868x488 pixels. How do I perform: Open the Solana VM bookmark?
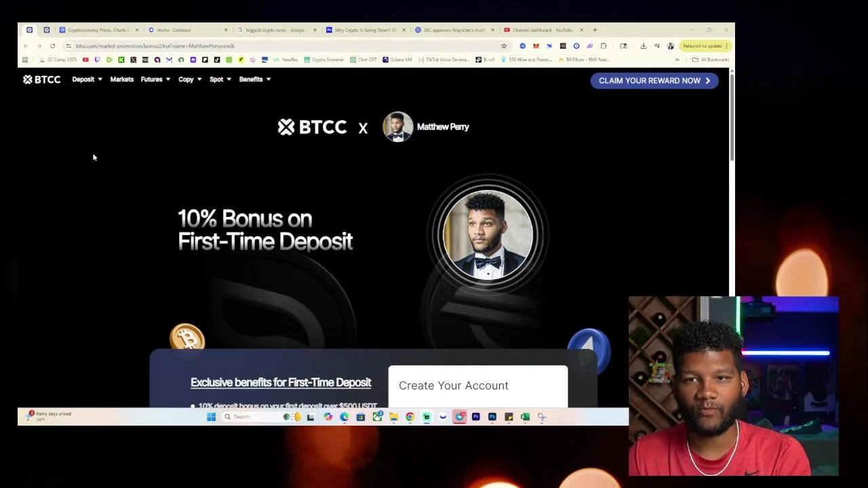tap(397, 60)
